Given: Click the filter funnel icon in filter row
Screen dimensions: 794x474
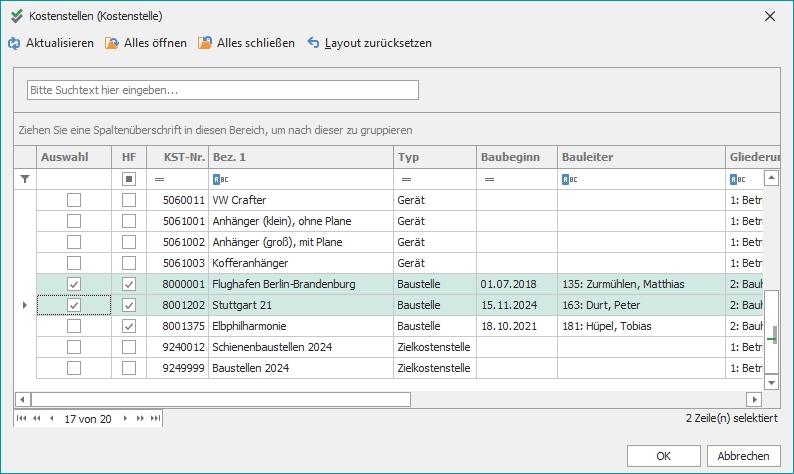Looking at the screenshot, I should point(26,179).
